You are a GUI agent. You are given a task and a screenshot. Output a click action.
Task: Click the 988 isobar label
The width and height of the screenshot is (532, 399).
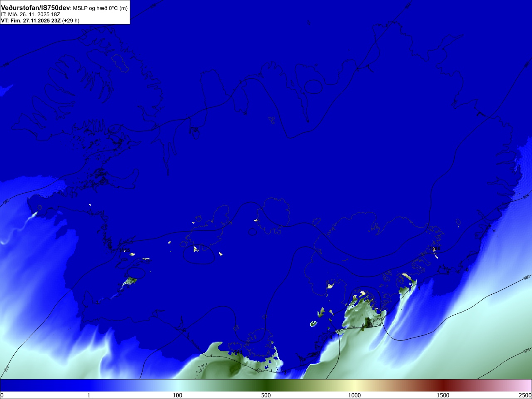pyautogui.click(x=6, y=369)
